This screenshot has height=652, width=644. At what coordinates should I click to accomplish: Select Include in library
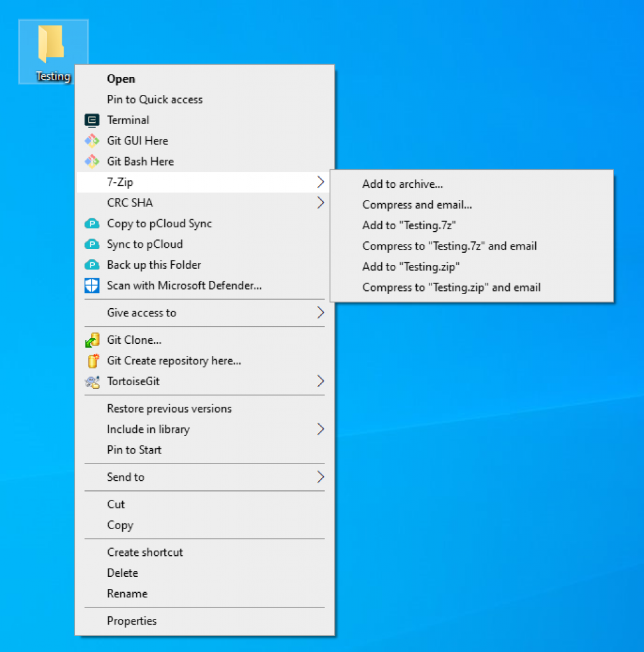pyautogui.click(x=205, y=429)
